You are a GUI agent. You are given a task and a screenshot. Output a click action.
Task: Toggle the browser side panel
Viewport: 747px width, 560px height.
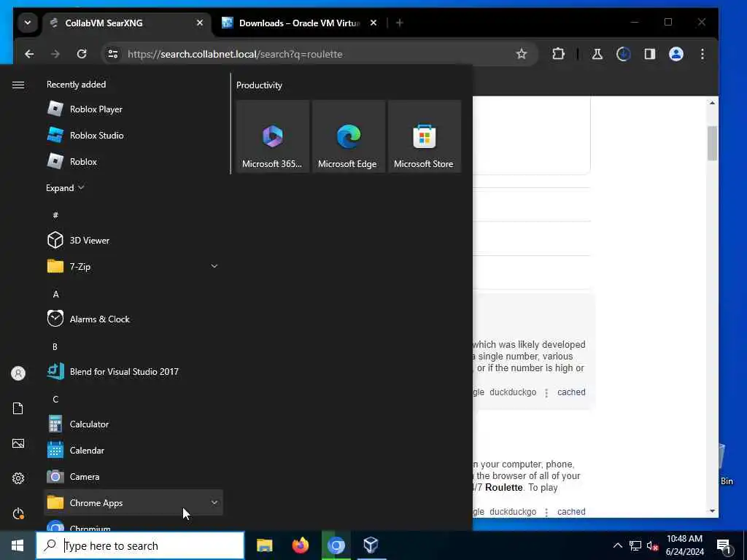pos(650,54)
